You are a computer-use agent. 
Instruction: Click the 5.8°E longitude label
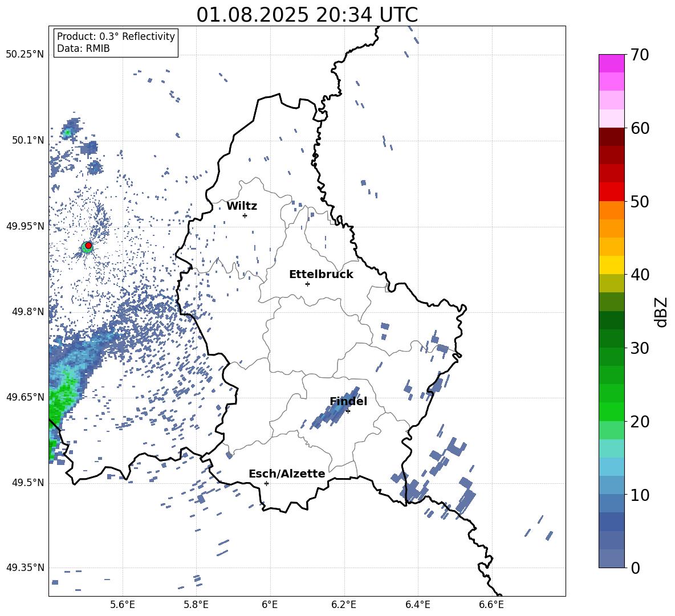click(196, 605)
